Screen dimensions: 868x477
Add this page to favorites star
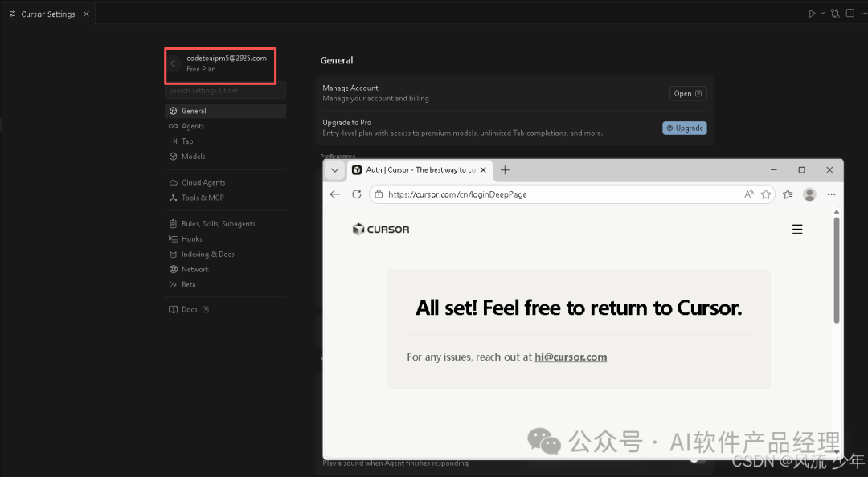(766, 194)
